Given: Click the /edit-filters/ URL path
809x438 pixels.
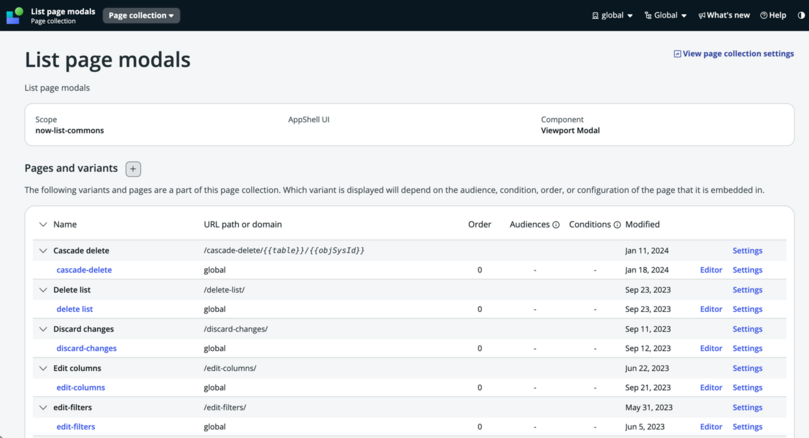Looking at the screenshot, I should point(224,408).
